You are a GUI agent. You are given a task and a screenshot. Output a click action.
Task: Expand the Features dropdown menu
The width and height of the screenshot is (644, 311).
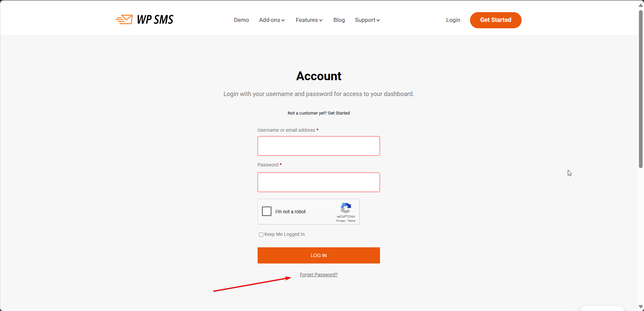309,20
